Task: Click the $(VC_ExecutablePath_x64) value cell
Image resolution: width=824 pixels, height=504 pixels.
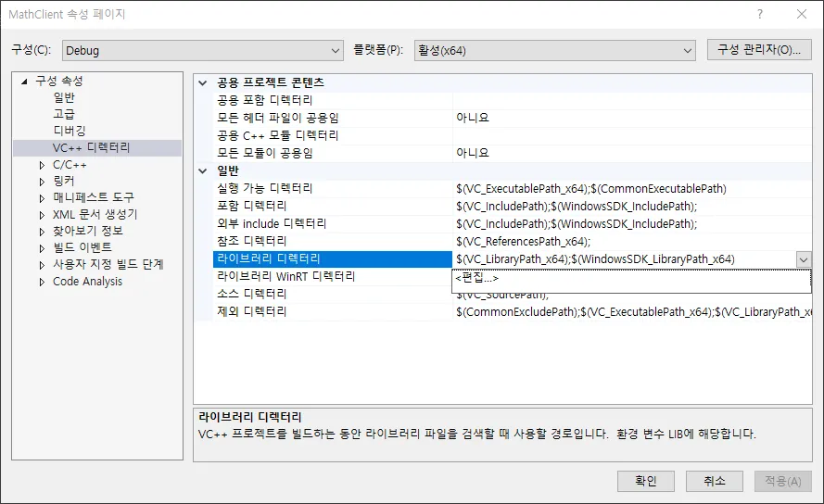Action: click(632, 189)
